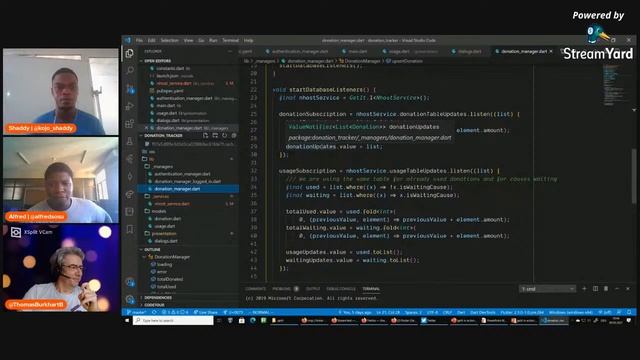This screenshot has width=640, height=360.
Task: Maximize the terminal panel size
Action: (x=617, y=289)
